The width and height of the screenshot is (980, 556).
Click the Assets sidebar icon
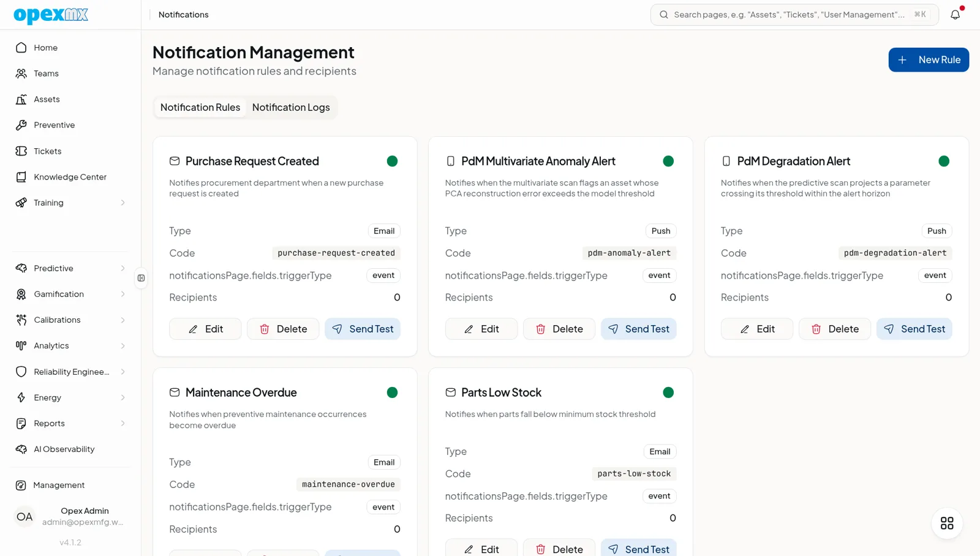click(x=21, y=99)
